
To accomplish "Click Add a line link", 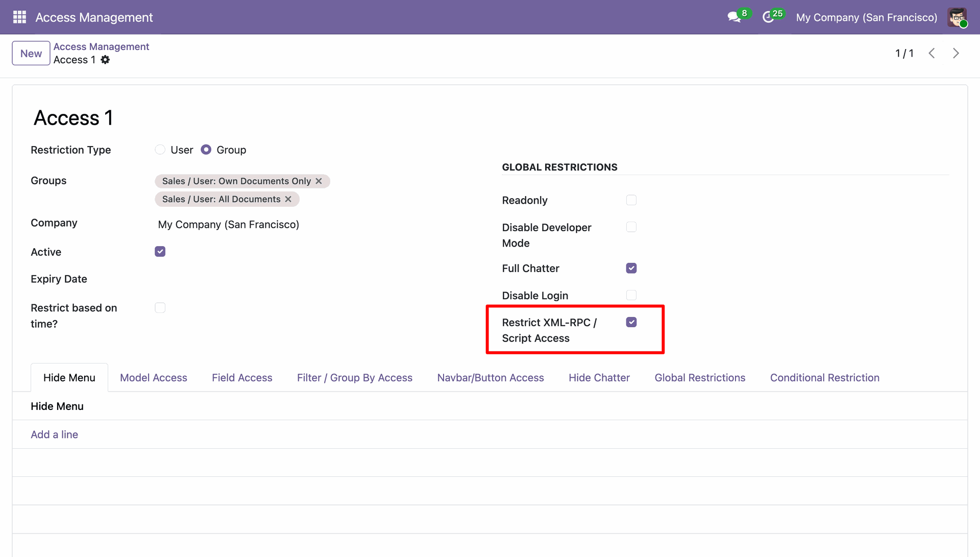I will (x=54, y=434).
